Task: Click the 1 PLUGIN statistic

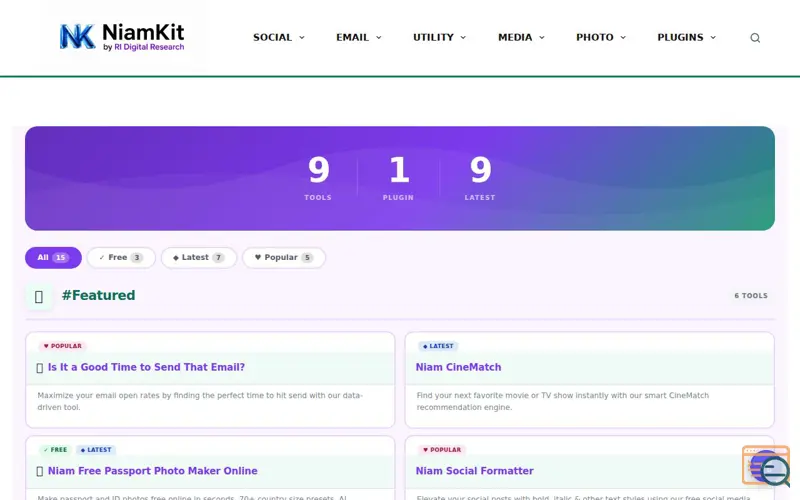Action: coord(398,178)
